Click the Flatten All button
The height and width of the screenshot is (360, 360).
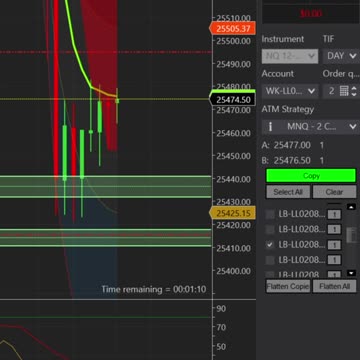point(334,286)
